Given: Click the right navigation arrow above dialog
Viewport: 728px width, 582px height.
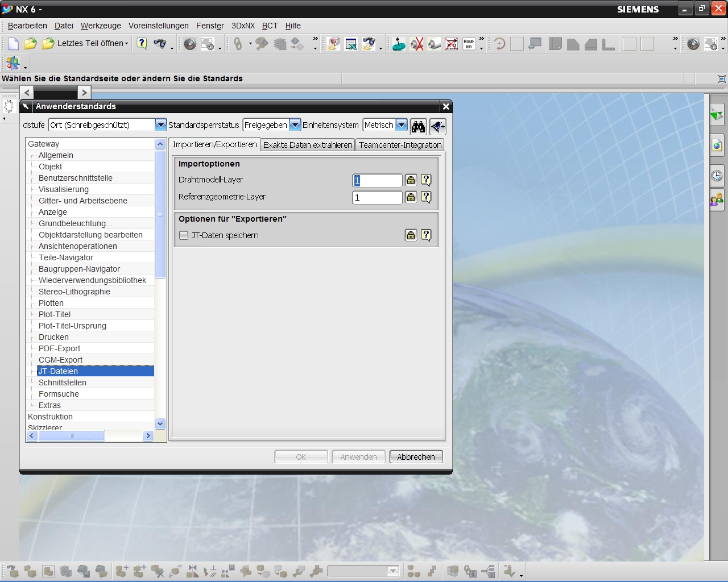Looking at the screenshot, I should coord(84,93).
